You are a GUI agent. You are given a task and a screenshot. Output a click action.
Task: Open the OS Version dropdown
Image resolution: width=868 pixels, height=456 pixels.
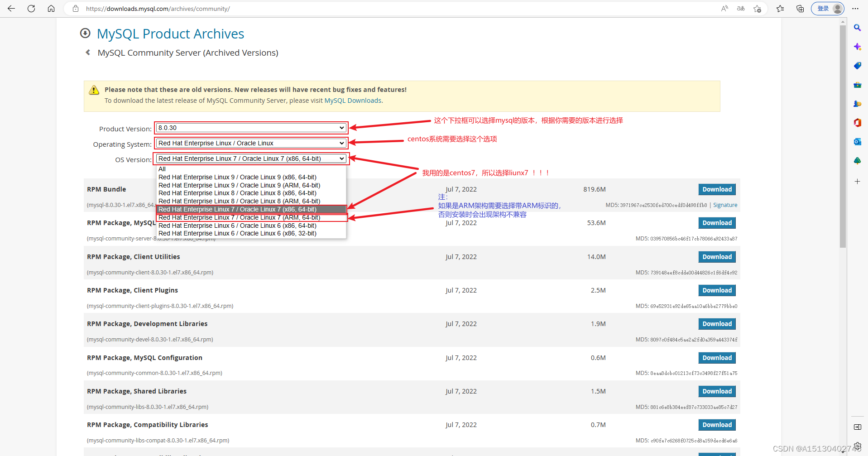pyautogui.click(x=250, y=158)
